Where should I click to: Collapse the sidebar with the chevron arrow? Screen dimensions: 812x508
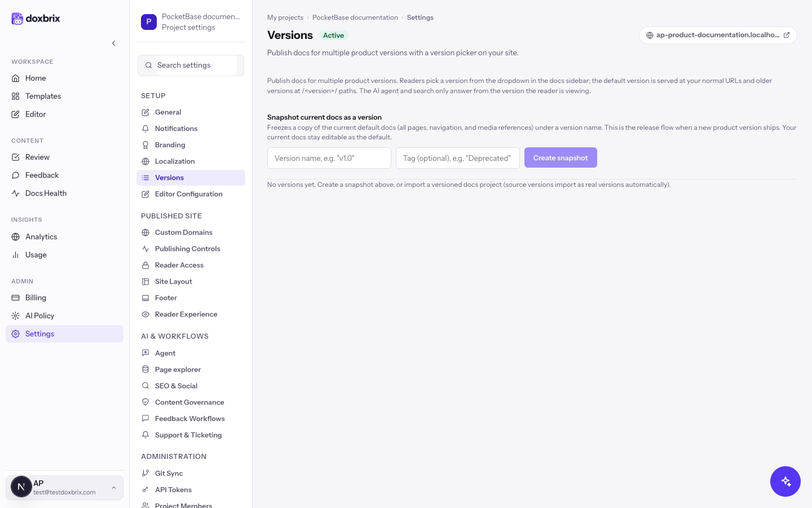click(x=113, y=43)
